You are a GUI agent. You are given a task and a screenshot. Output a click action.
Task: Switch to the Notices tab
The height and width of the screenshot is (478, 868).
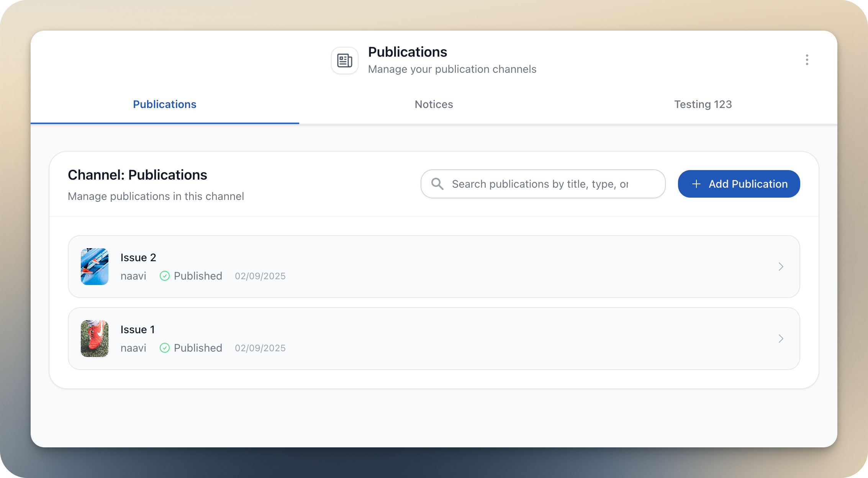(434, 104)
